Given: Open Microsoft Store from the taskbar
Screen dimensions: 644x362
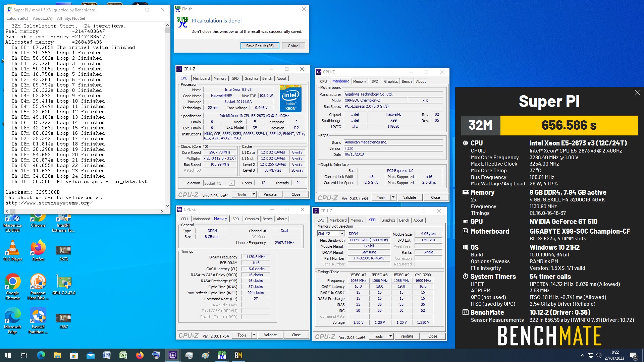Looking at the screenshot, I should point(74,355).
